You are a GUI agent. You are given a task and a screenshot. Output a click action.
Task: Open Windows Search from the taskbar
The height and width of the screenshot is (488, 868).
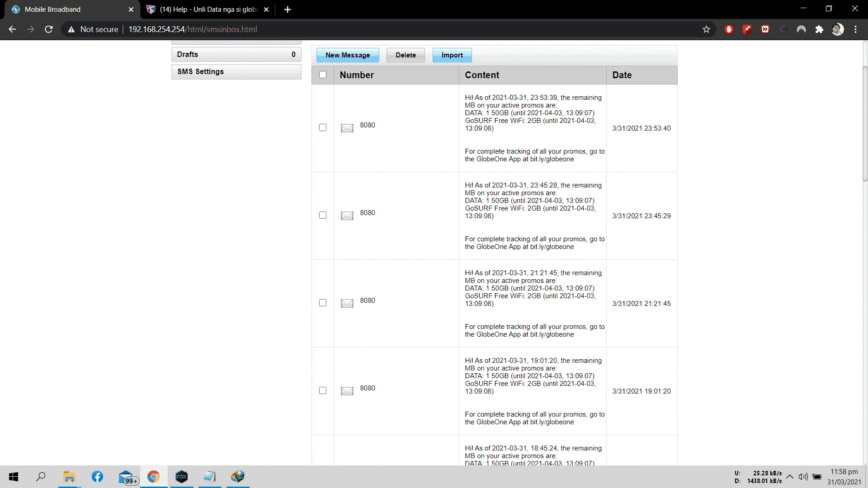point(41,477)
